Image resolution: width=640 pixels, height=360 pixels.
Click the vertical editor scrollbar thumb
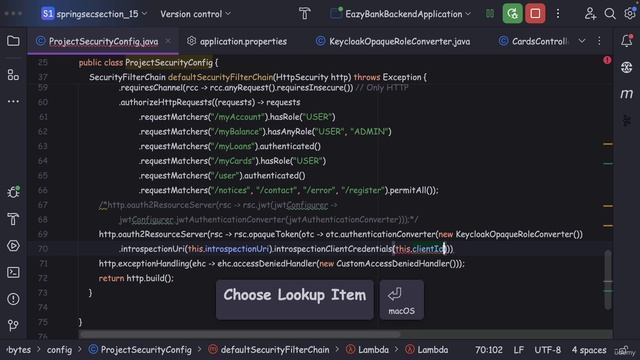(608, 280)
